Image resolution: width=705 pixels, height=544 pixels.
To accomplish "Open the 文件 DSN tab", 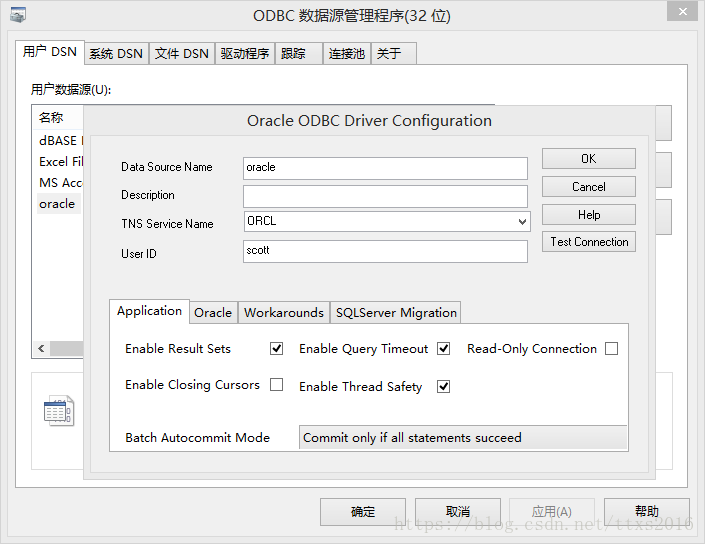I will pyautogui.click(x=182, y=54).
